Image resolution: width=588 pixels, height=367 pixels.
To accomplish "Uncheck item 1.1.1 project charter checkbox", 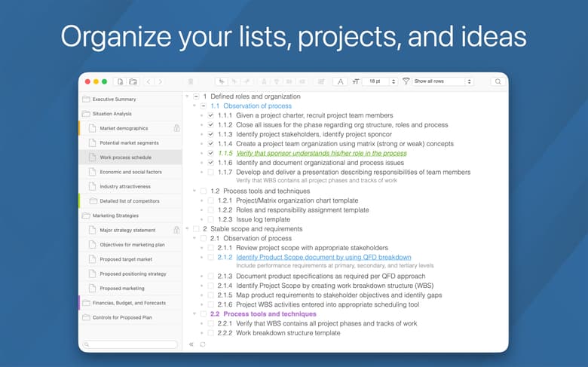I will [x=211, y=115].
